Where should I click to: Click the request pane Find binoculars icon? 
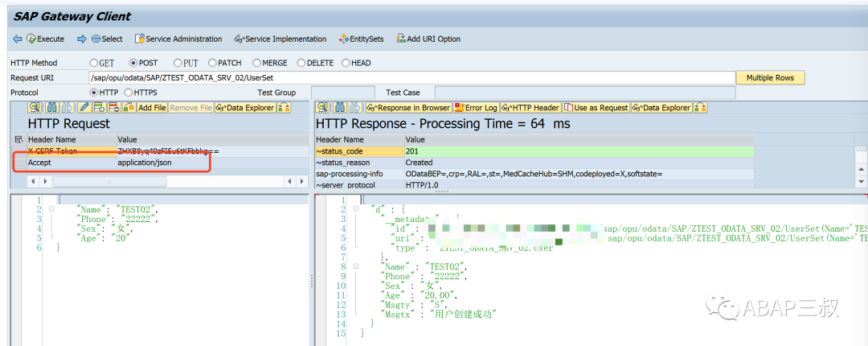[52, 108]
